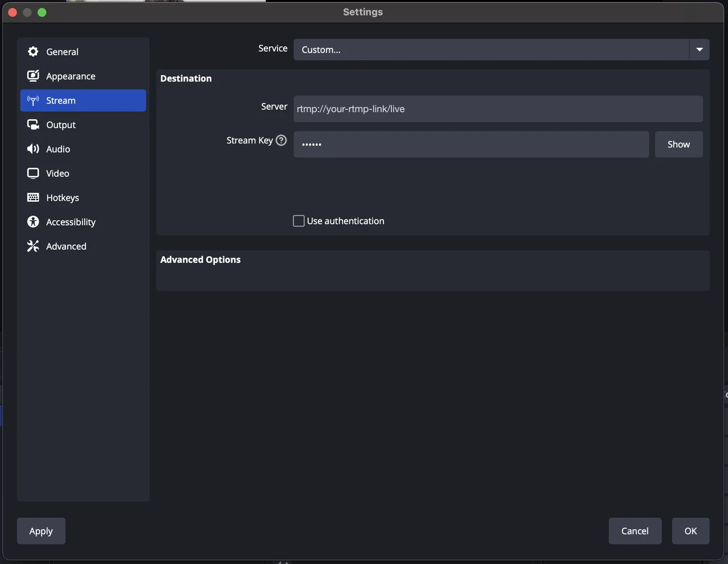
Task: Open the Service dropdown arrow
Action: coord(700,50)
